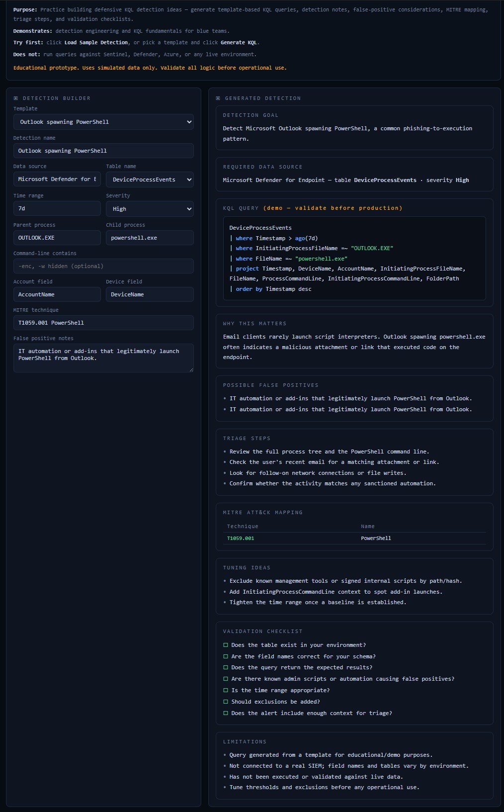Viewport: 504px width, 812px height.
Task: Focus the Command-line contains field
Action: pyautogui.click(x=103, y=266)
